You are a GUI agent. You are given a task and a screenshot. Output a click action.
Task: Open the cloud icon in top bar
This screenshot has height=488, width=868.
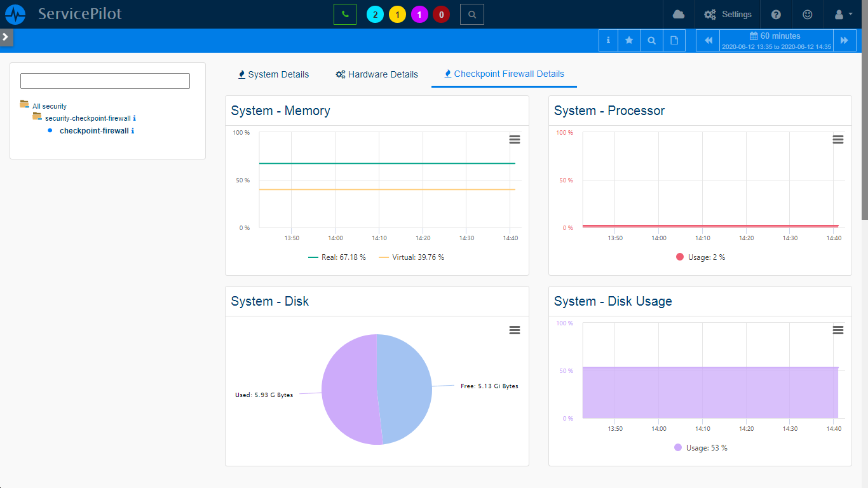click(x=679, y=14)
